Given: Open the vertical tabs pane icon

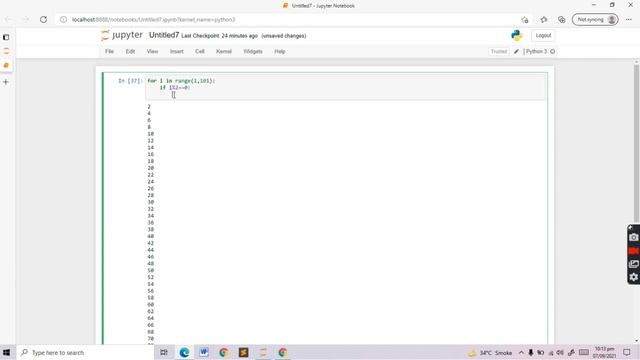Looking at the screenshot, I should (6, 37).
